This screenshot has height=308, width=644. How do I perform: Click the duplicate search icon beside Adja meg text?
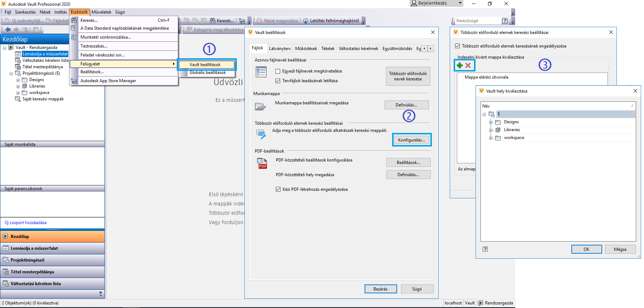(261, 134)
